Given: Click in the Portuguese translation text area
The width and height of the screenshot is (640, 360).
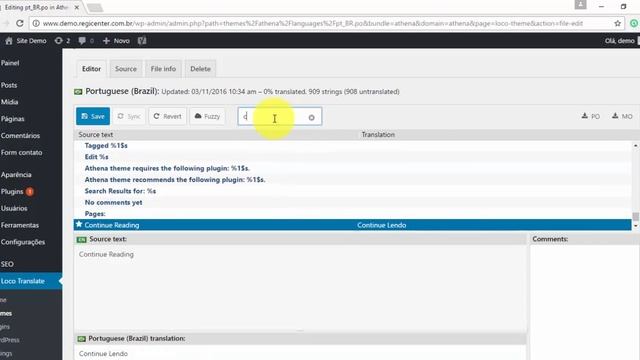Looking at the screenshot, I should coord(300,353).
